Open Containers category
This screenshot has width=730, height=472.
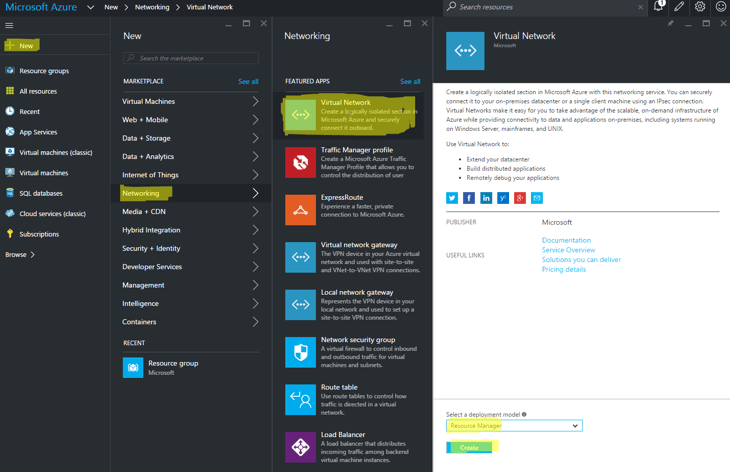click(x=190, y=322)
